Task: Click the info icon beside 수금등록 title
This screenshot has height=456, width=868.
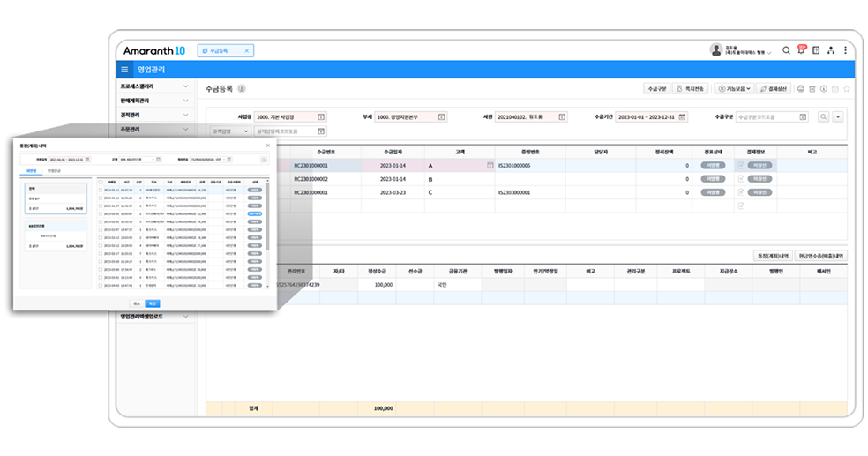Action: (242, 88)
